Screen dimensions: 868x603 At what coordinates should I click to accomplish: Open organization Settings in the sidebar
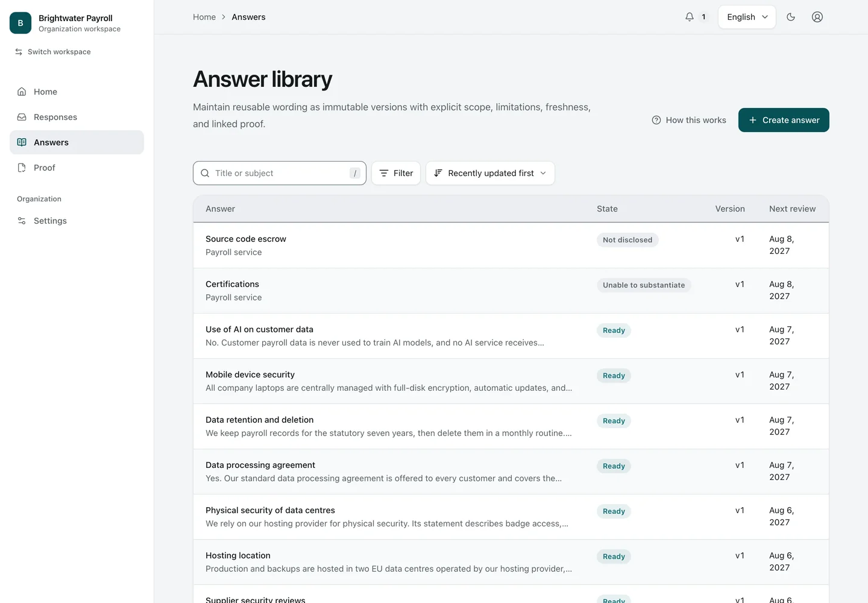click(x=77, y=221)
